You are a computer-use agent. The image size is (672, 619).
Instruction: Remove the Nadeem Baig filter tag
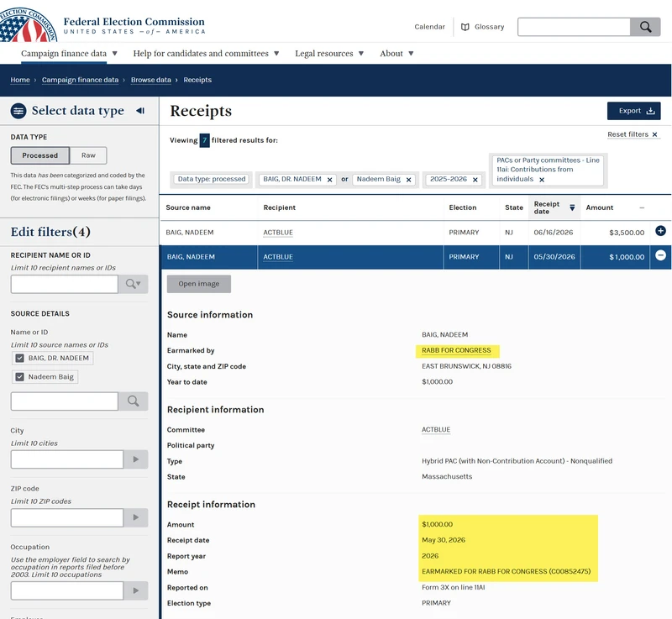(408, 180)
